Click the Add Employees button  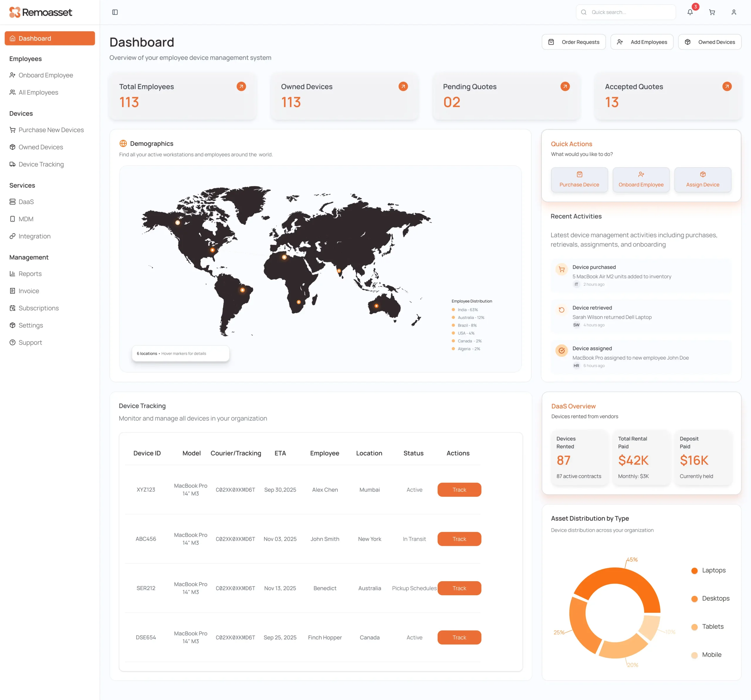(x=642, y=42)
